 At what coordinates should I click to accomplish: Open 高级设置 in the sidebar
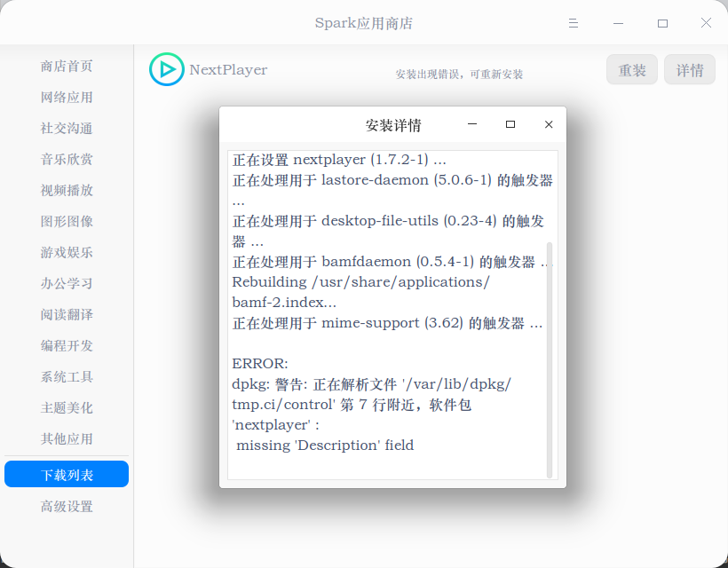click(x=67, y=506)
